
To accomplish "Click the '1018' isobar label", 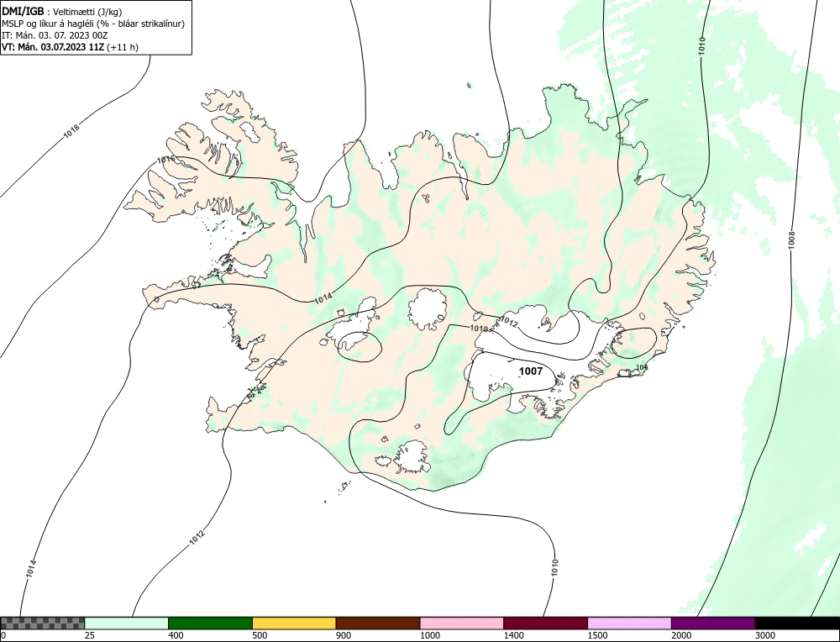I will pyautogui.click(x=71, y=131).
